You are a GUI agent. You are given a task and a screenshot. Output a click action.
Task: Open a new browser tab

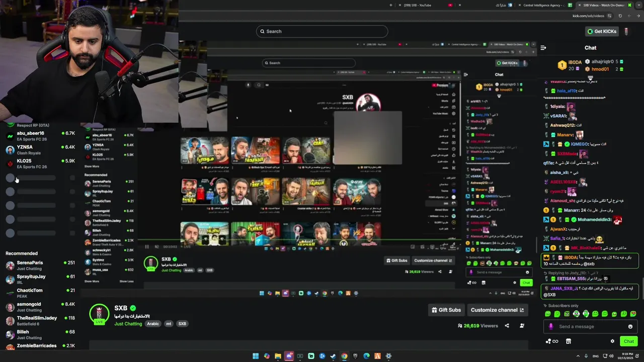(391, 5)
